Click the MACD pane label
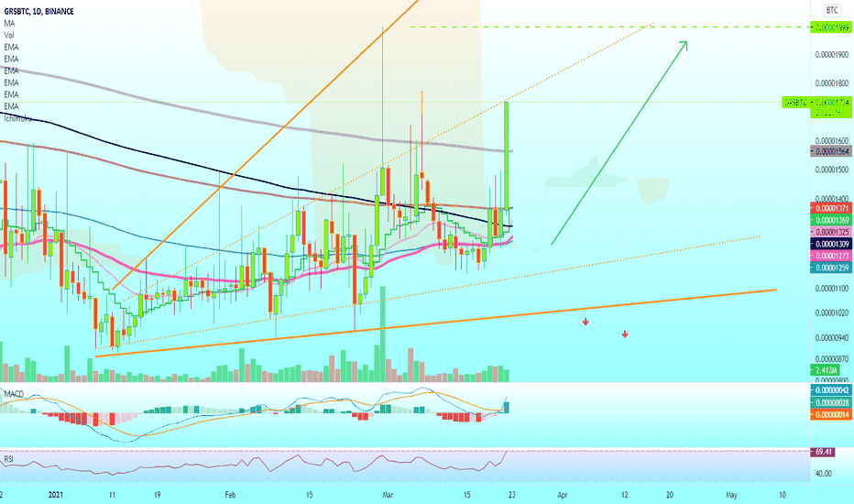854x504 pixels. 14,393
